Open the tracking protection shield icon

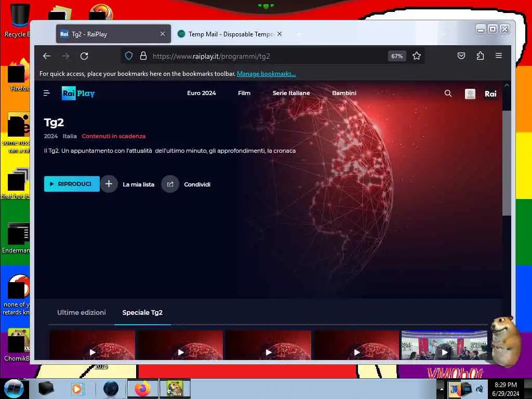coord(129,56)
